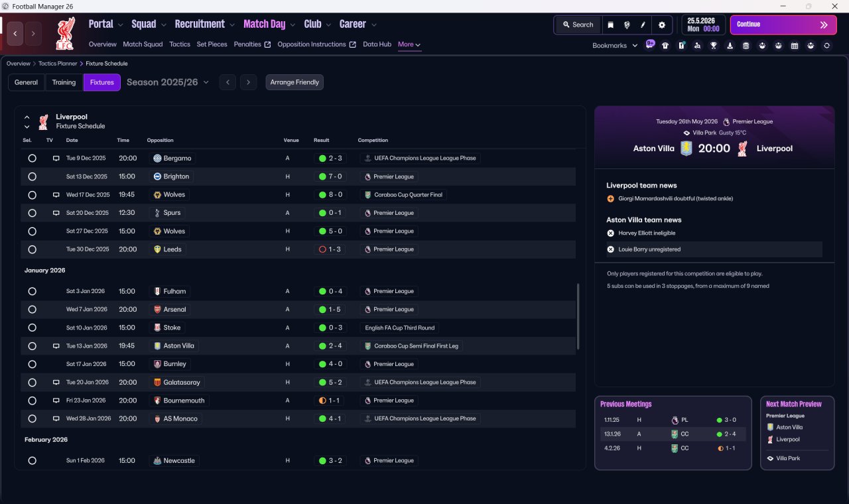The width and height of the screenshot is (849, 504).
Task: Select the radio button for the Spurs fixture
Action: point(32,213)
